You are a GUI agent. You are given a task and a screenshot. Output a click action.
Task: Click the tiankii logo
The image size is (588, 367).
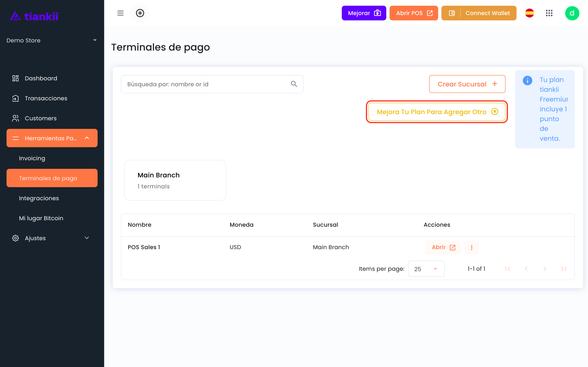pos(34,16)
